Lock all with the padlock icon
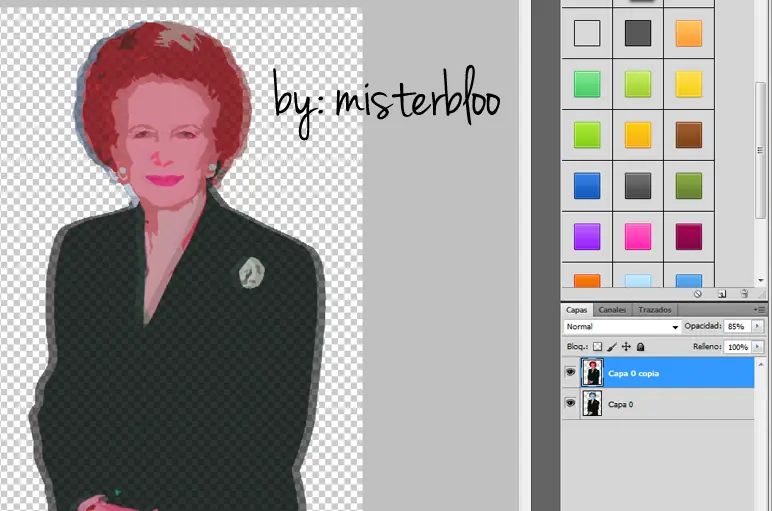772x511 pixels. [640, 347]
